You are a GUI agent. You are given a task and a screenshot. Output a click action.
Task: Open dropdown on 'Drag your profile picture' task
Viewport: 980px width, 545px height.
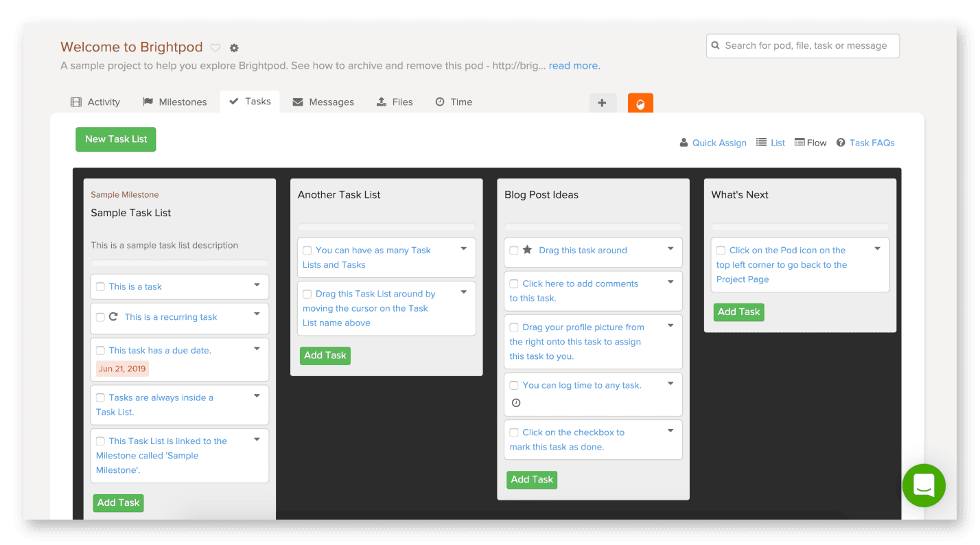pyautogui.click(x=671, y=325)
